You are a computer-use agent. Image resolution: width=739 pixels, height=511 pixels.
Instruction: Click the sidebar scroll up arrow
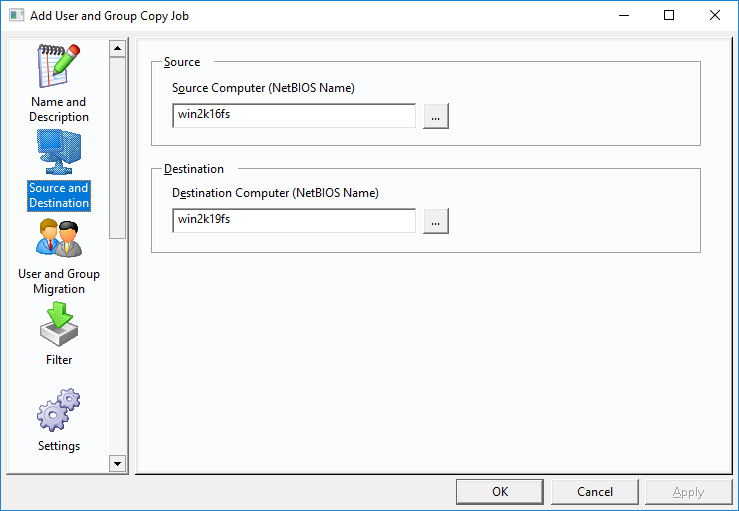(x=117, y=49)
